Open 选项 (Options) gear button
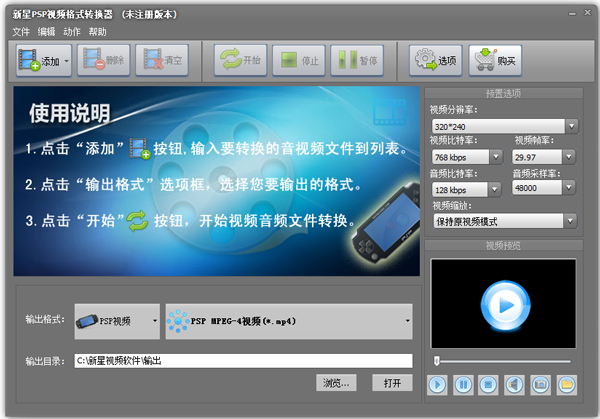This screenshot has height=419, width=600. coord(436,60)
